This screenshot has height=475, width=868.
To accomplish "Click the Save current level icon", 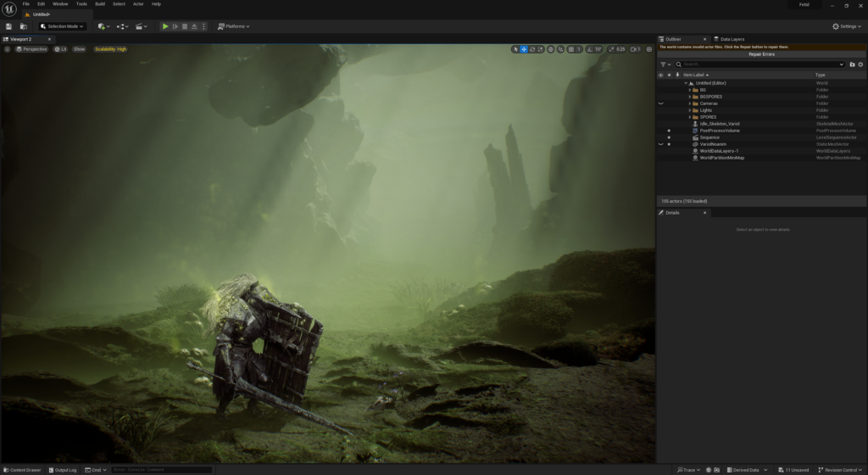I will 8,26.
